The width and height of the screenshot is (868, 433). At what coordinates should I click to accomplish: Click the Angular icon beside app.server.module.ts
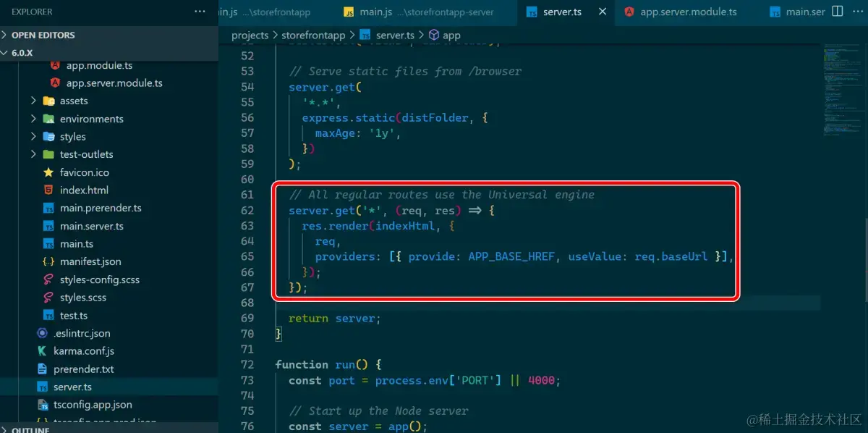coord(55,83)
